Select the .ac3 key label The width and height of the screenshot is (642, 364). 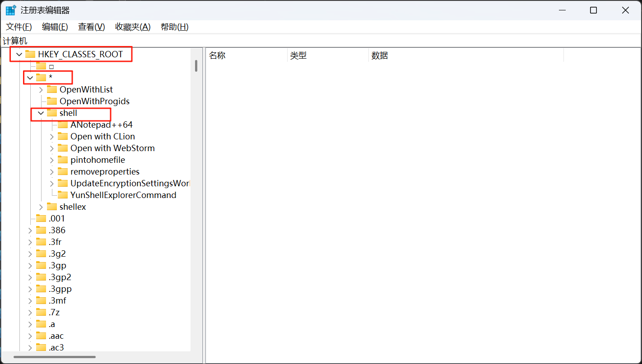pos(56,347)
